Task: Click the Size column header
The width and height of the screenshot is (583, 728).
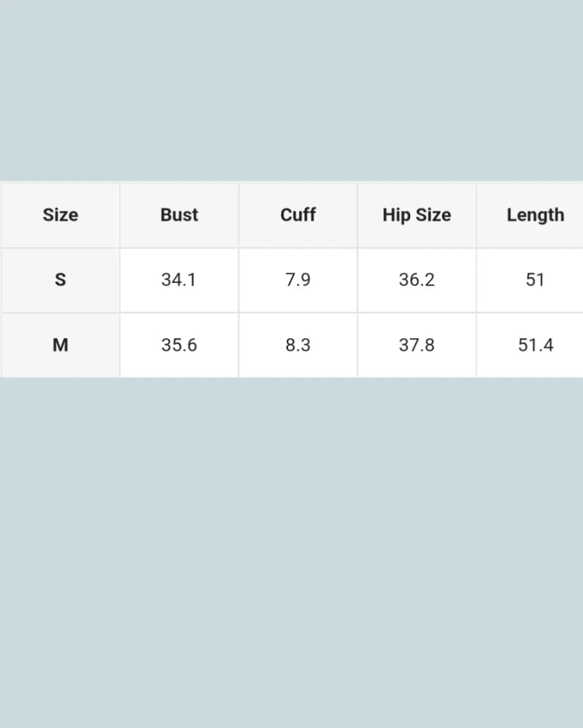Action: pyautogui.click(x=60, y=215)
